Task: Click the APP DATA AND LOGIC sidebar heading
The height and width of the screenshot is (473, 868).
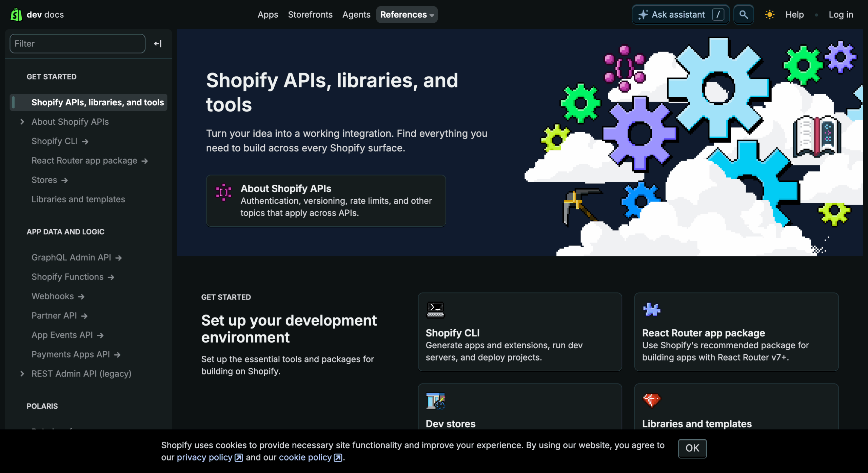Action: (x=65, y=232)
